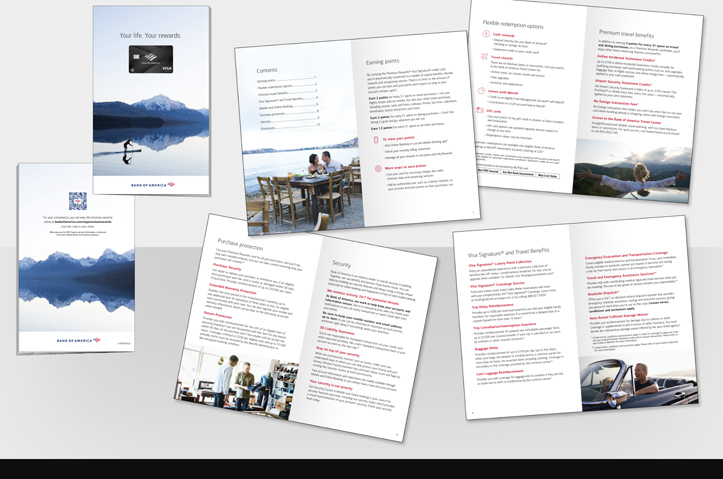Click 'Stay on top of your security' subheading

pos(337,351)
